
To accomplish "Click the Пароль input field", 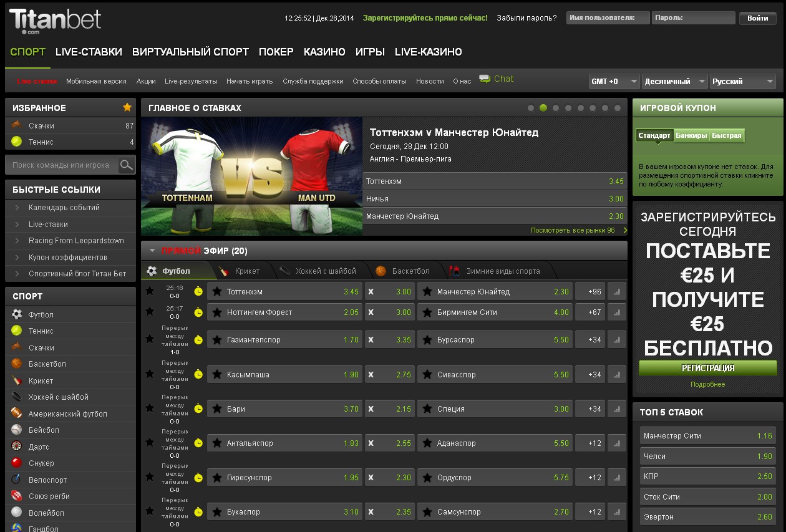I will click(x=694, y=18).
